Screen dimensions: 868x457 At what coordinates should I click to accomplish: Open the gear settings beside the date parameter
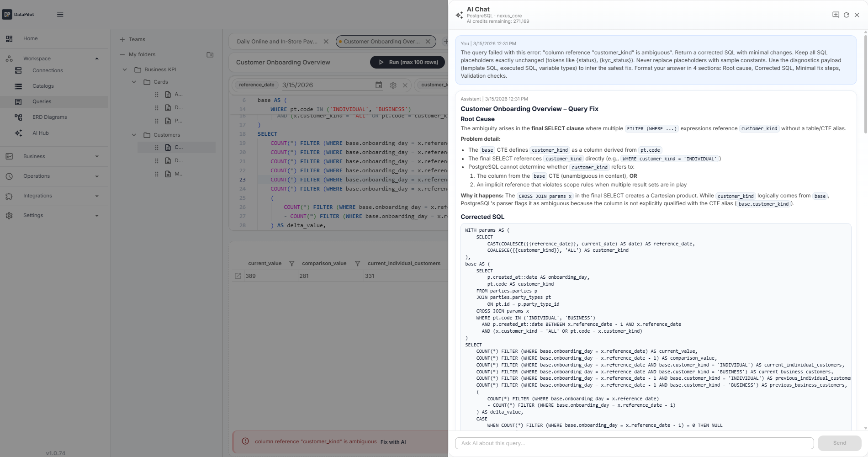pyautogui.click(x=393, y=85)
